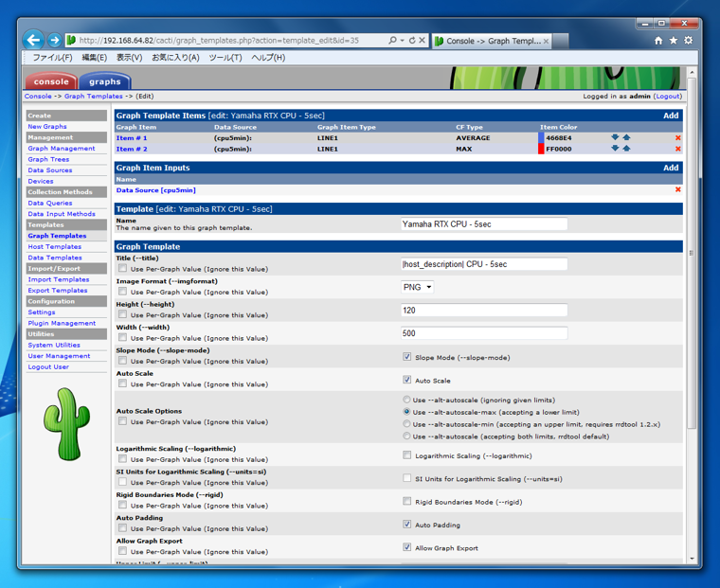Open Plugin Management in sidebar
The width and height of the screenshot is (720, 588).
click(62, 323)
